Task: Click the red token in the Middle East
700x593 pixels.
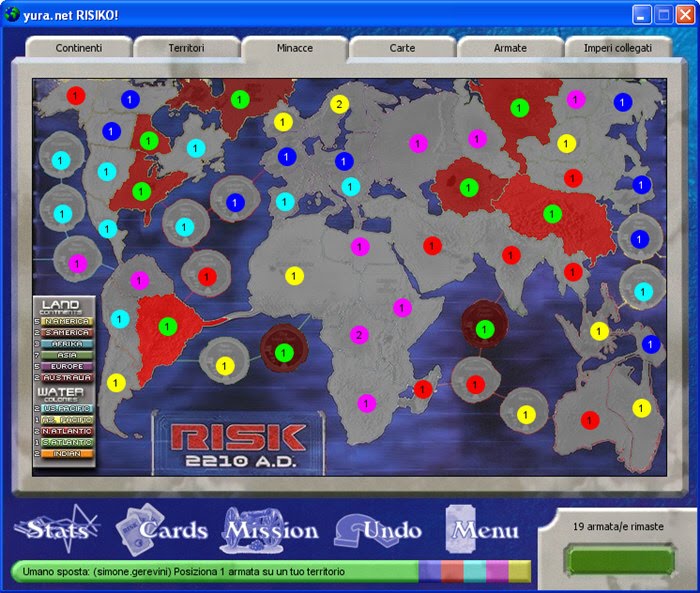Action: click(432, 245)
